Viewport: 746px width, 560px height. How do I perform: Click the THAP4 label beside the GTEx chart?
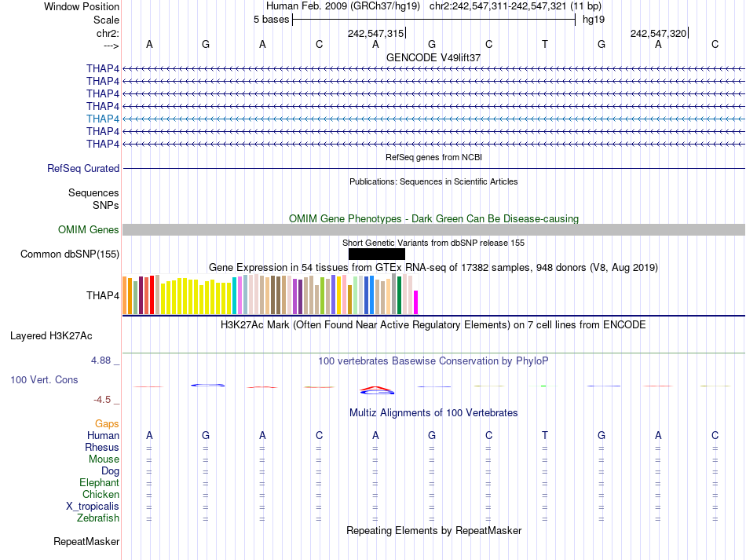click(103, 295)
